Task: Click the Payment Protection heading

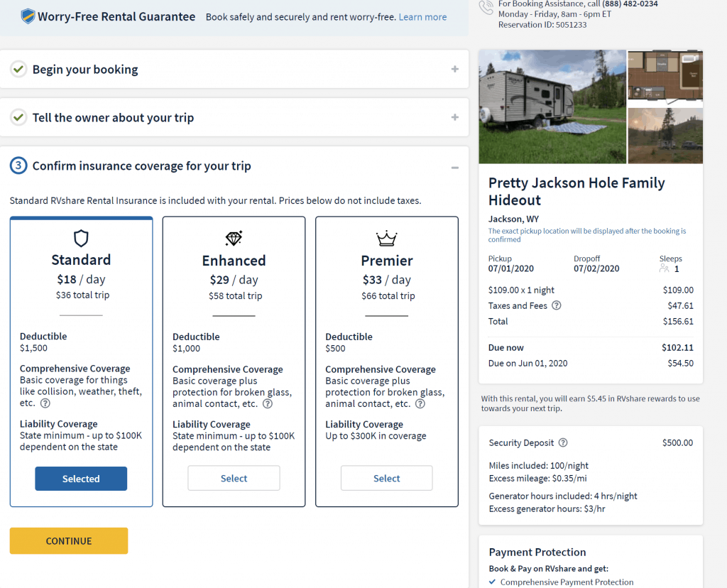Action: [537, 552]
